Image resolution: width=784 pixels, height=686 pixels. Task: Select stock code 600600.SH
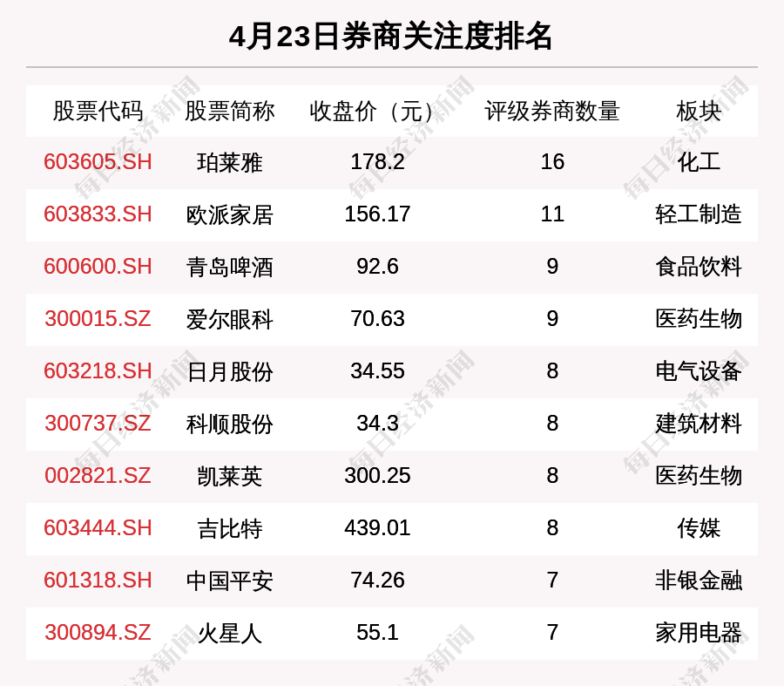(98, 266)
